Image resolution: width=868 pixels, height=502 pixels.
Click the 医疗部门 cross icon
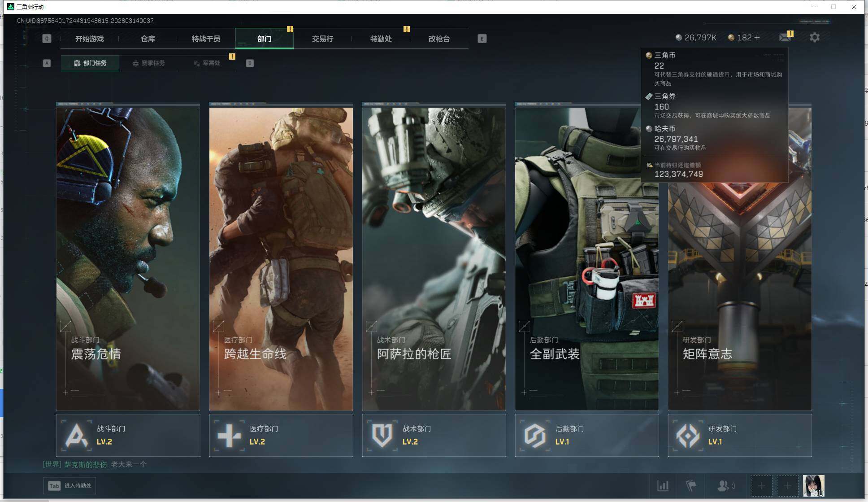coord(229,435)
